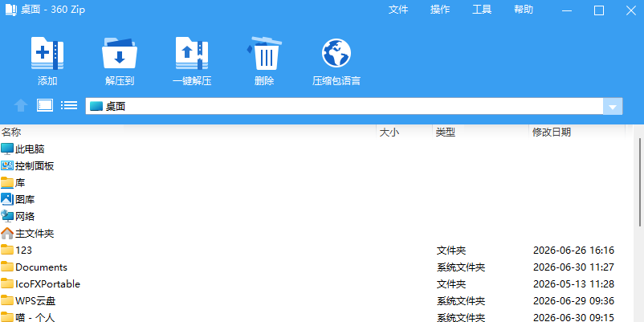Open the 帮助 menu
The image size is (644, 322).
(524, 10)
